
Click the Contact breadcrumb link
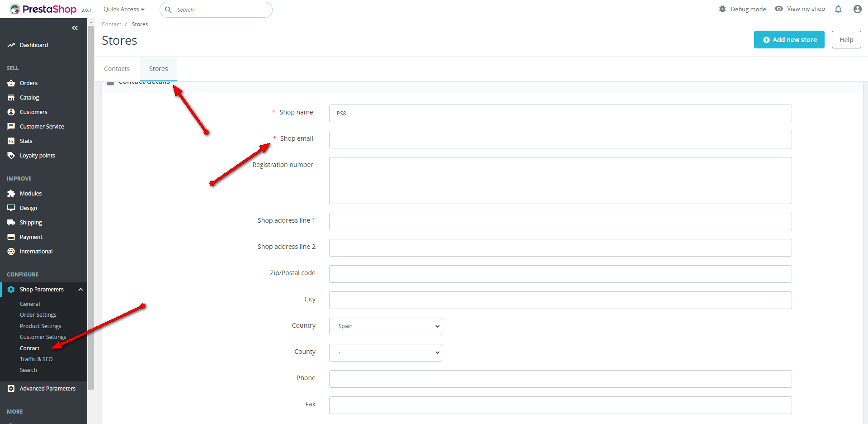tap(111, 24)
